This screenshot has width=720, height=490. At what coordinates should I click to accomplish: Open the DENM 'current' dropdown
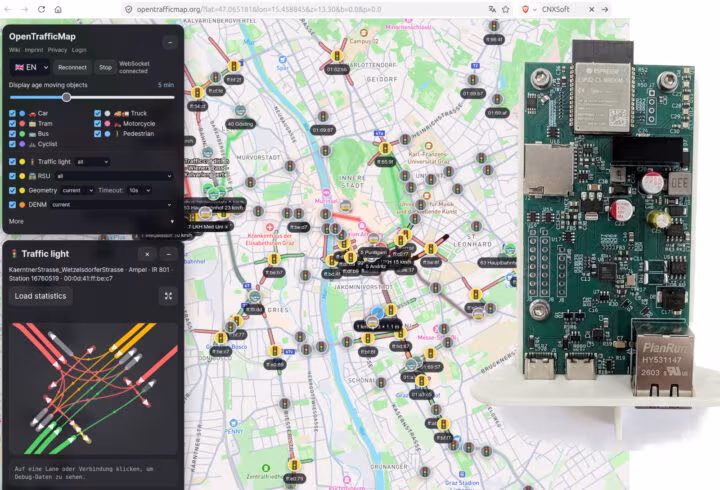tap(112, 204)
